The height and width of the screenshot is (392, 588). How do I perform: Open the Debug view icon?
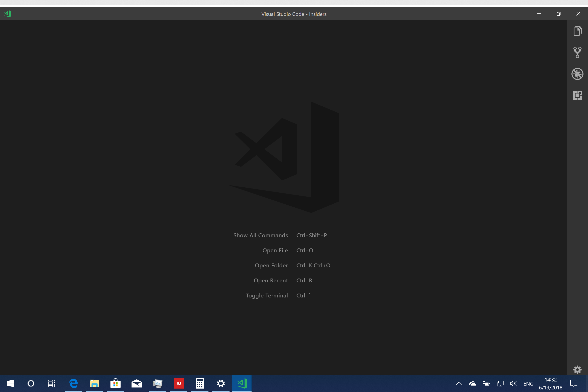tap(577, 74)
